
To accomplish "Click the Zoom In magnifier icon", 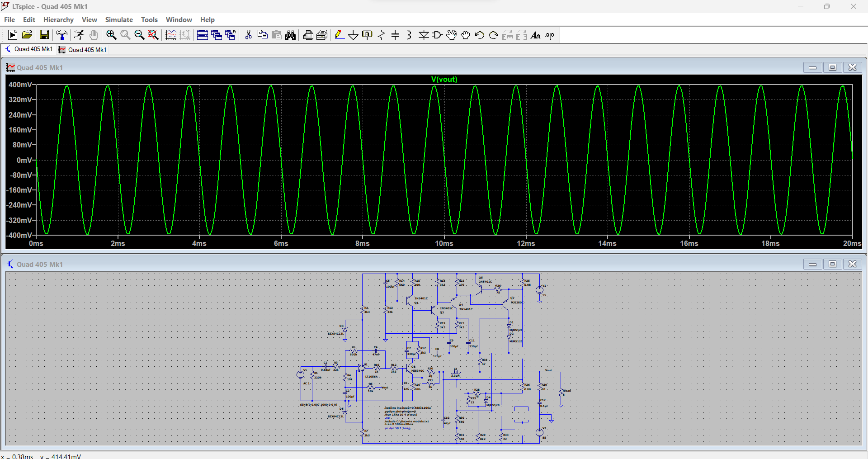I will point(111,35).
